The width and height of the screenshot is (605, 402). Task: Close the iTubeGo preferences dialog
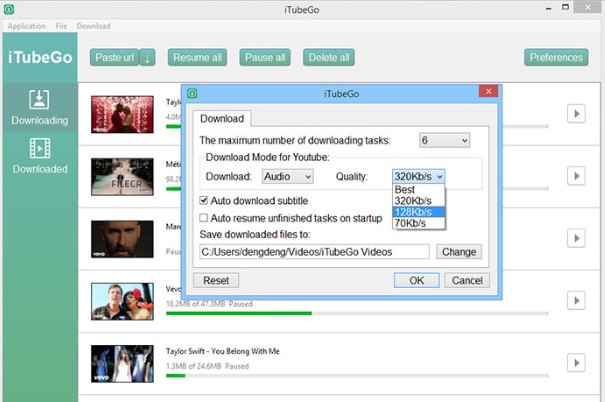[488, 91]
